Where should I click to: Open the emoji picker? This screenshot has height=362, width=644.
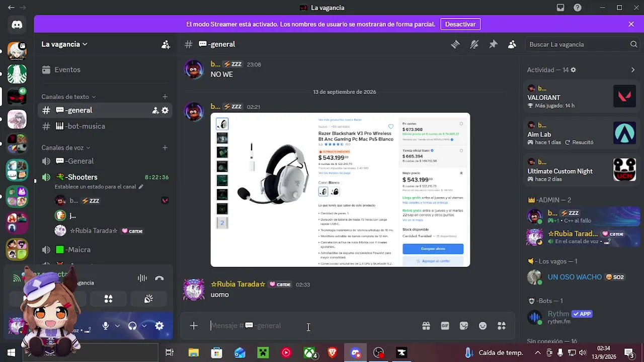482,326
